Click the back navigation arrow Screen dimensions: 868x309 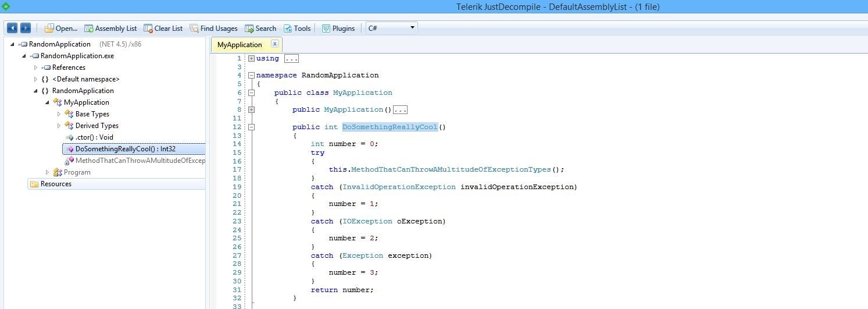(x=12, y=28)
